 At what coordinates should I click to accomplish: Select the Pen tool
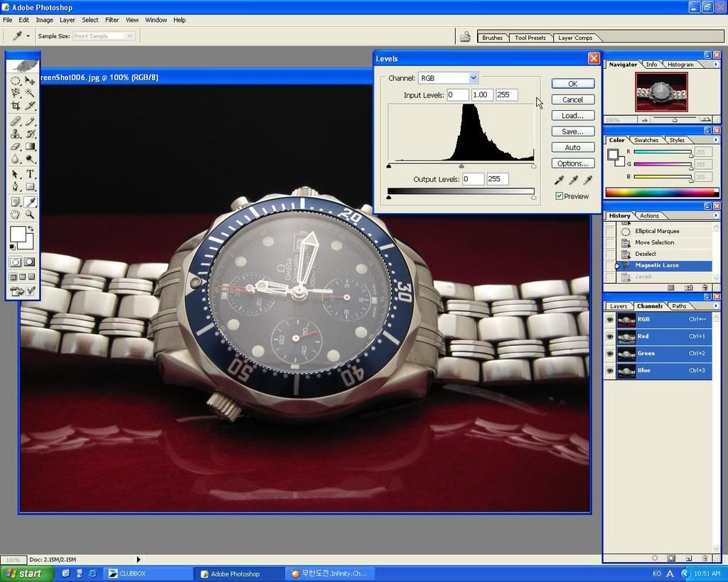coord(16,187)
